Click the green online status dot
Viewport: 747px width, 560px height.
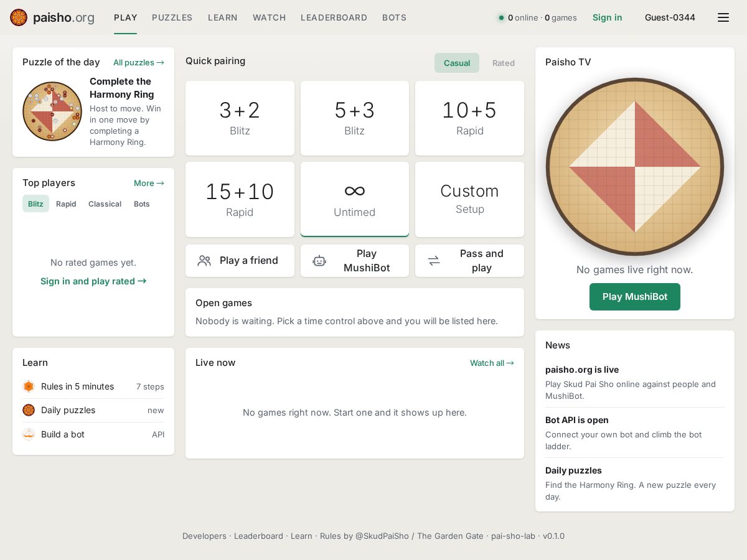click(x=501, y=18)
